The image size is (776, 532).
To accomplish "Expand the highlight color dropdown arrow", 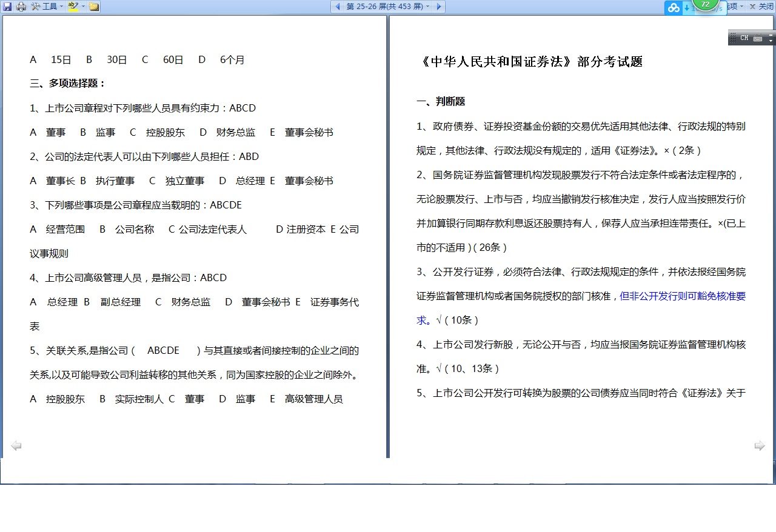I will [83, 7].
